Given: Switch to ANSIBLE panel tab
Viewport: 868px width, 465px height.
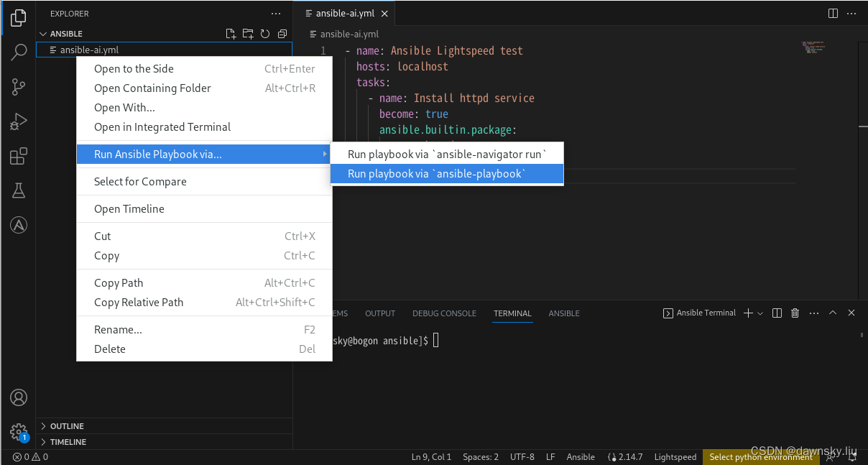Looking at the screenshot, I should pyautogui.click(x=564, y=313).
